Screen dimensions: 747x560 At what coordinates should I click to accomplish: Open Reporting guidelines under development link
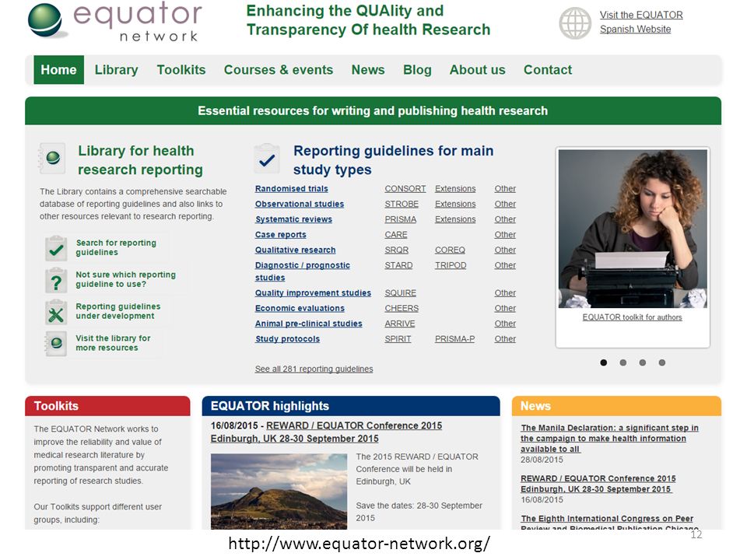tap(117, 311)
